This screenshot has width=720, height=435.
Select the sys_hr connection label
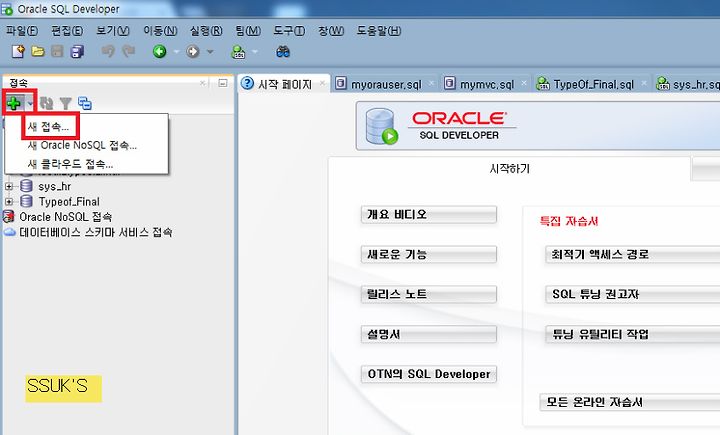[55, 186]
